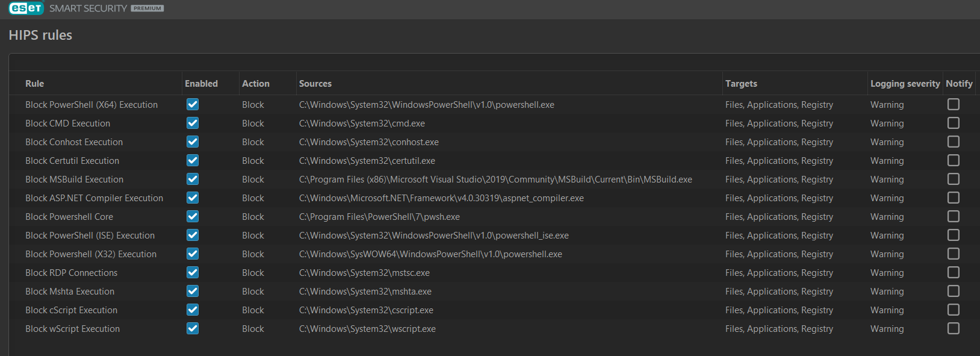Sort rules by Sources column
The height and width of the screenshot is (356, 980).
[x=315, y=84]
